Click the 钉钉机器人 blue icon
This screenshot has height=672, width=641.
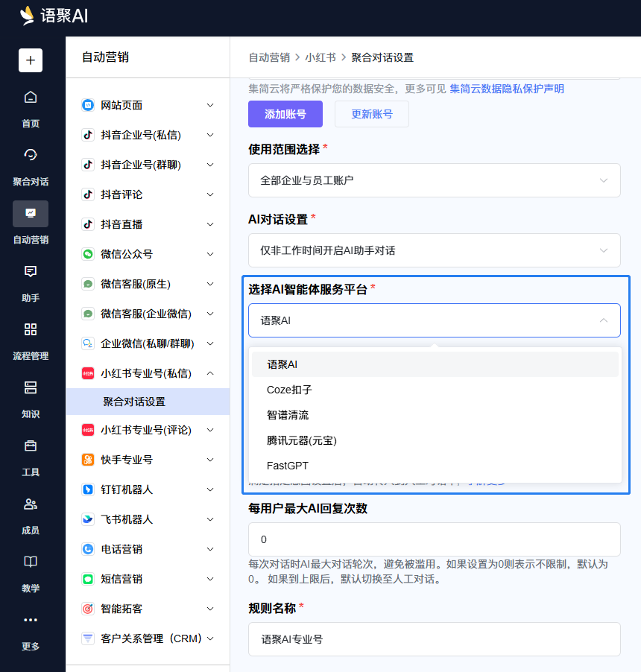point(88,489)
